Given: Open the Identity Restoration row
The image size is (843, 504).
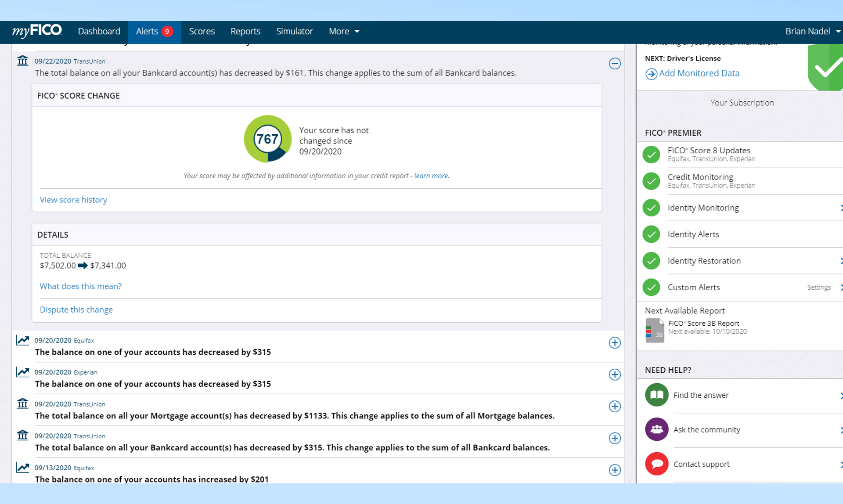Looking at the screenshot, I should coord(740,261).
